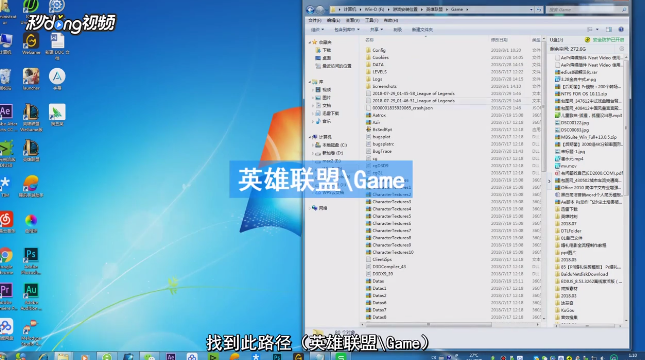Open Adobe After Effects desktop shortcut
This screenshot has height=360, width=645.
[7, 116]
